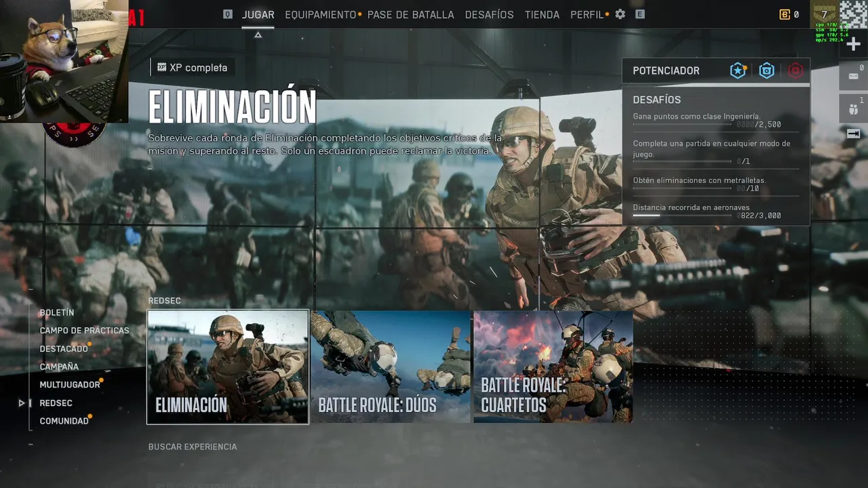This screenshot has height=488, width=868.
Task: Click the 0/10 metralletas progress bar
Action: (x=684, y=189)
